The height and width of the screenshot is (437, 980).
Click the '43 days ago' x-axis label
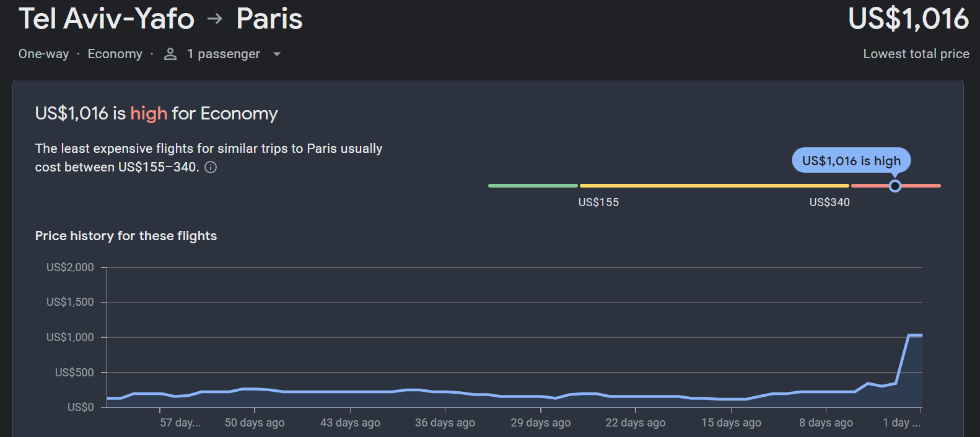point(350,423)
